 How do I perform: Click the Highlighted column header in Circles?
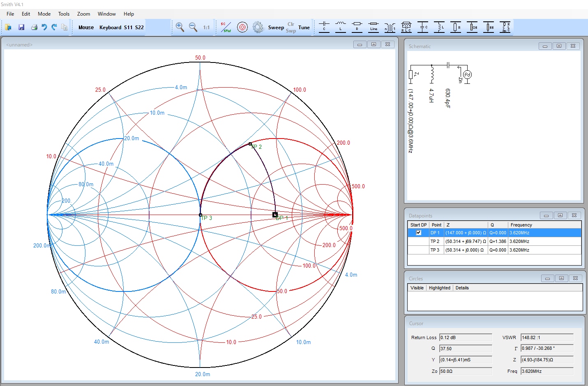pos(440,288)
